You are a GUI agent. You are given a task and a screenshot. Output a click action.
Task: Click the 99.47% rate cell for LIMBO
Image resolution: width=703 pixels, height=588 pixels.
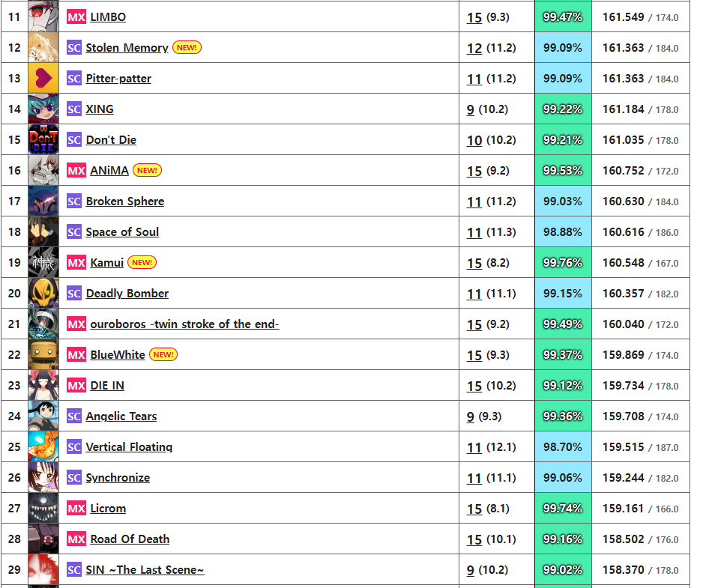(x=563, y=16)
